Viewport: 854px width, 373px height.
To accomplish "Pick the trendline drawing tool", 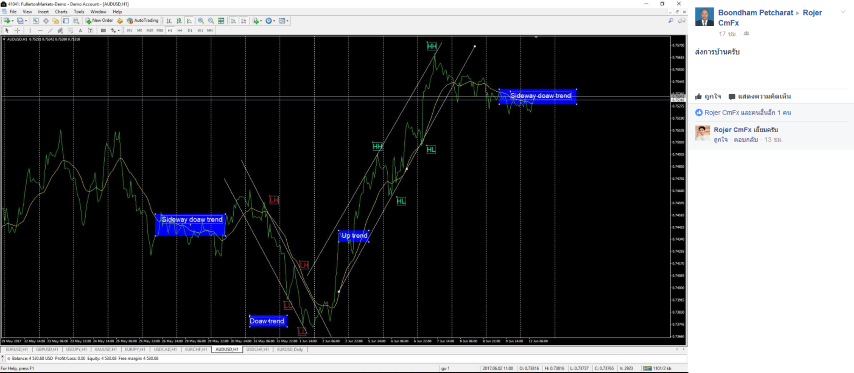I will tap(50, 30).
